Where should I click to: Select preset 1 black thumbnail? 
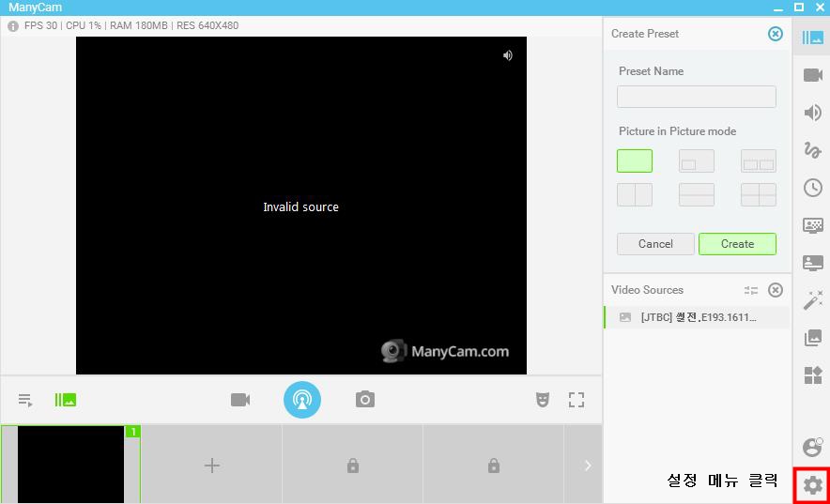pos(71,465)
